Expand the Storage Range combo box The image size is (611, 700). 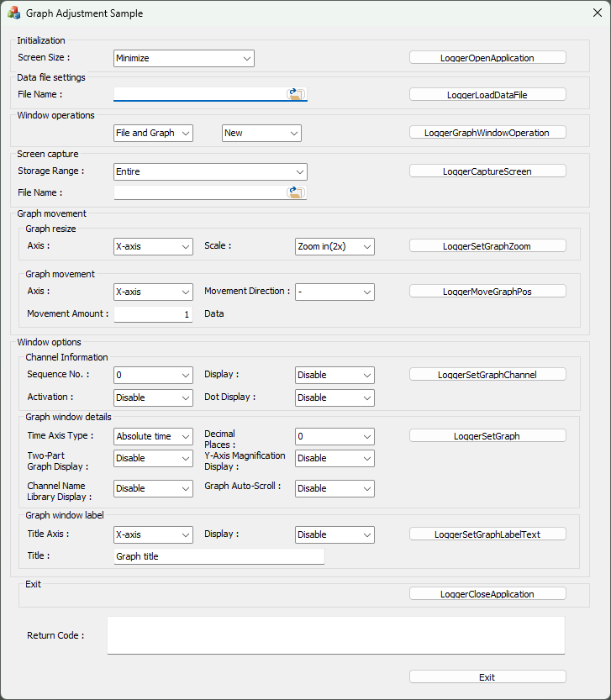tap(210, 171)
